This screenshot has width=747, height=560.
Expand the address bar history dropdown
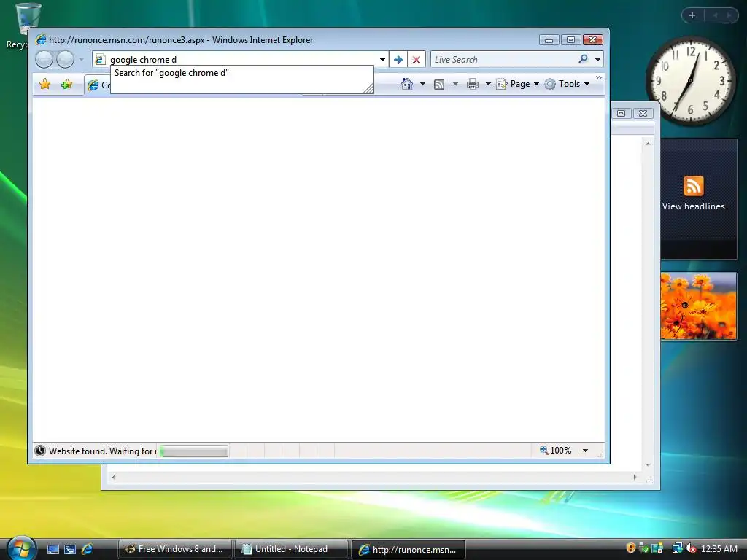point(382,60)
